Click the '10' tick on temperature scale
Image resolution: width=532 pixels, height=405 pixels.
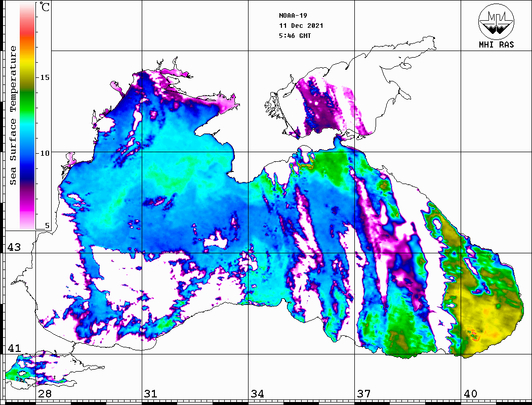[45, 153]
